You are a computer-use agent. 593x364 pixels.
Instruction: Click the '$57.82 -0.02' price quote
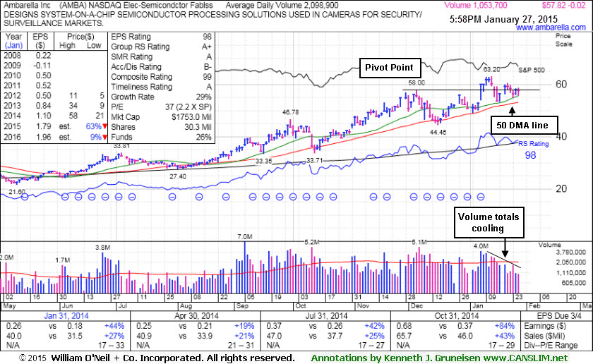point(563,6)
